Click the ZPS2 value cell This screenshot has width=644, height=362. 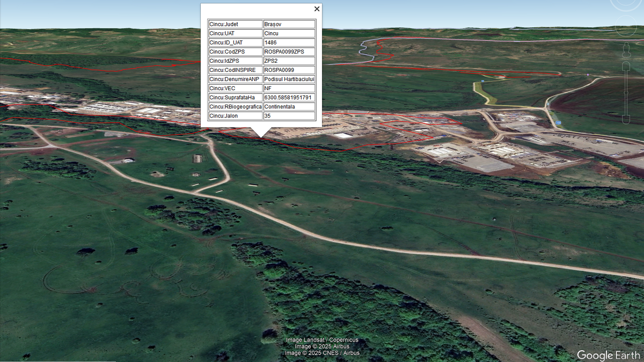pyautogui.click(x=289, y=61)
